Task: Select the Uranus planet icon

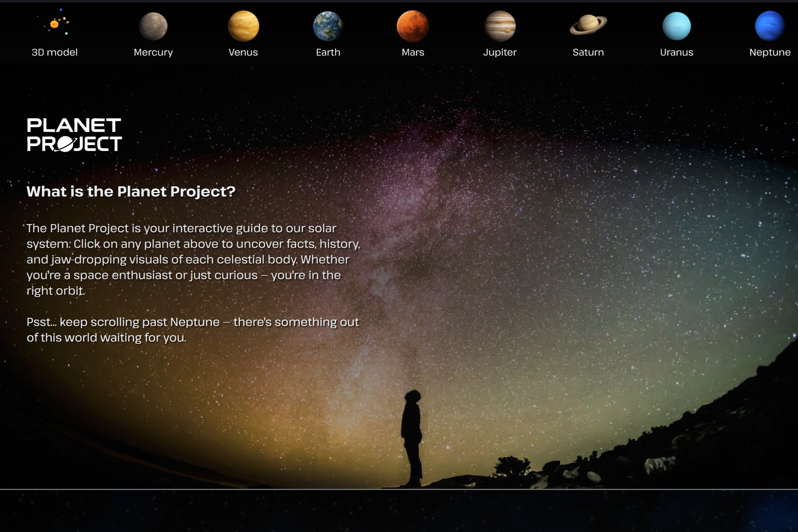Action: [x=677, y=25]
